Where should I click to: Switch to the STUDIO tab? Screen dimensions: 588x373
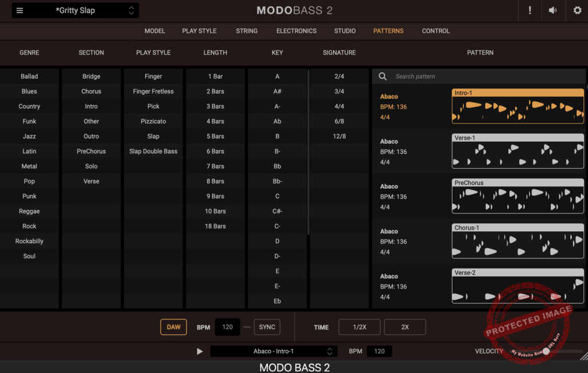point(345,31)
